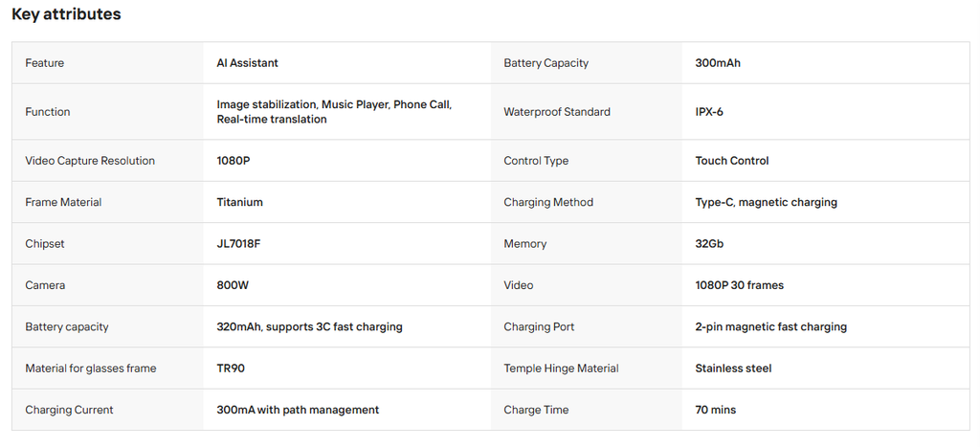Select the AI Assistant feature value
The width and height of the screenshot is (980, 447).
[x=248, y=62]
